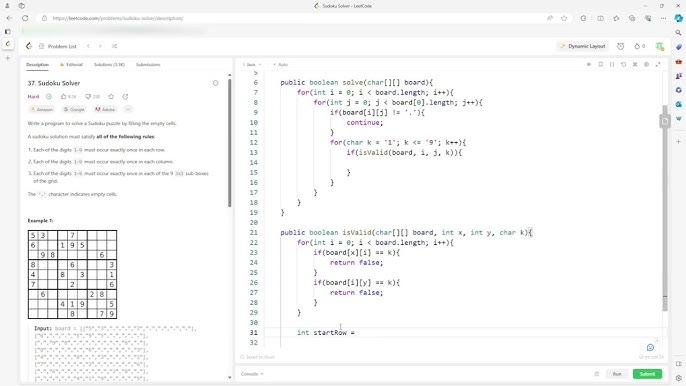Image resolution: width=686 pixels, height=386 pixels.
Task: Expand more company tags ellipsis
Action: pyautogui.click(x=128, y=109)
